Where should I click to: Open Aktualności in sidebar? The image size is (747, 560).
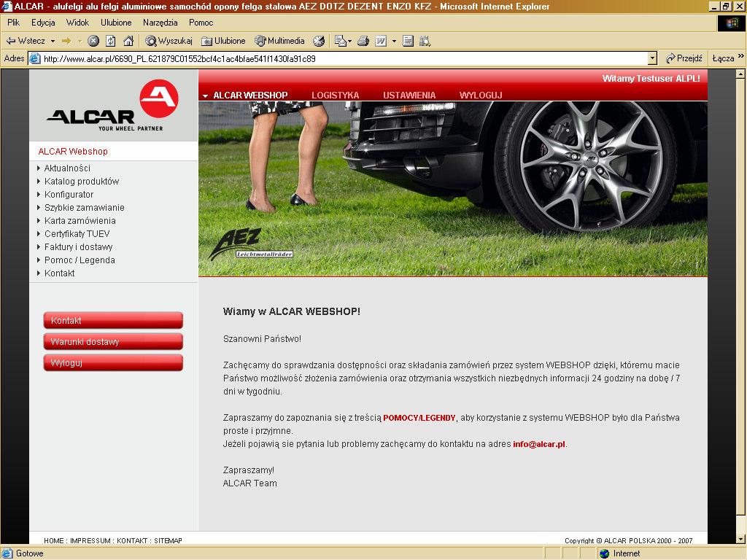pyautogui.click(x=67, y=168)
